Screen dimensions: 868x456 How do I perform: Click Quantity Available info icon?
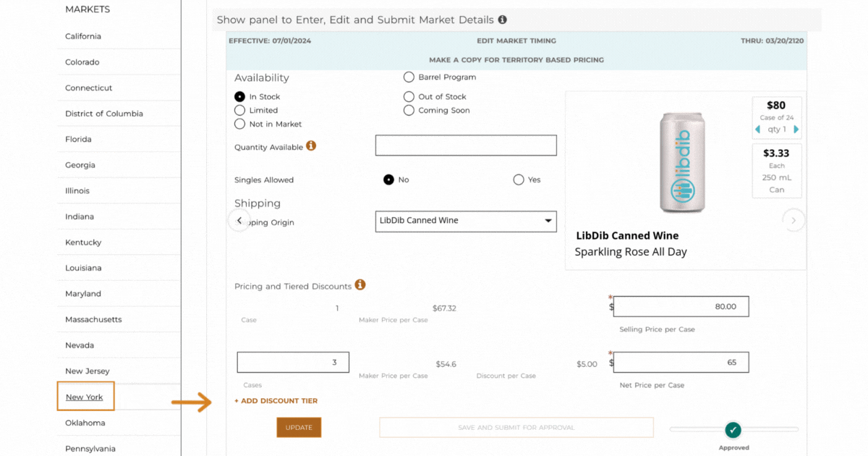pyautogui.click(x=311, y=145)
